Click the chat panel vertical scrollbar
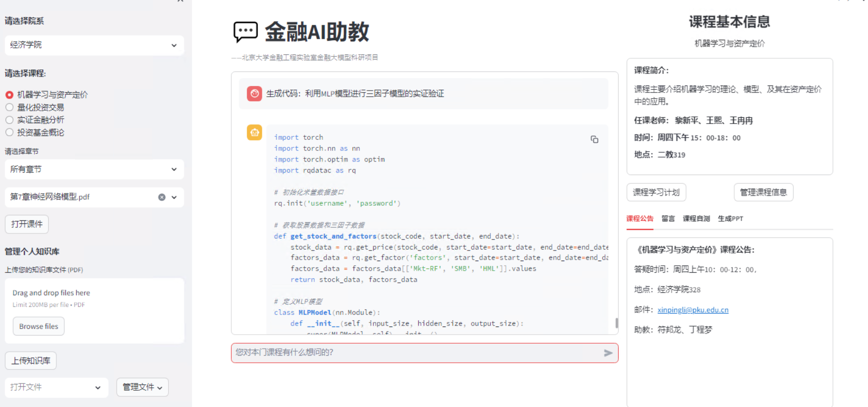 [617, 322]
